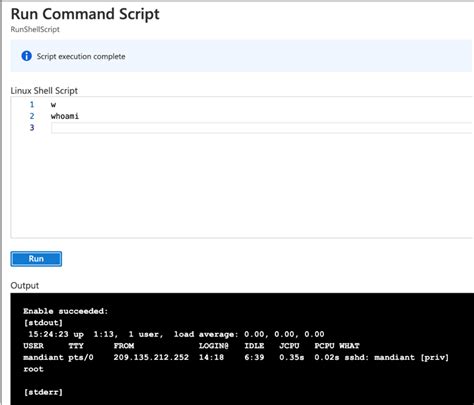Click the blue Run button

[x=36, y=259]
